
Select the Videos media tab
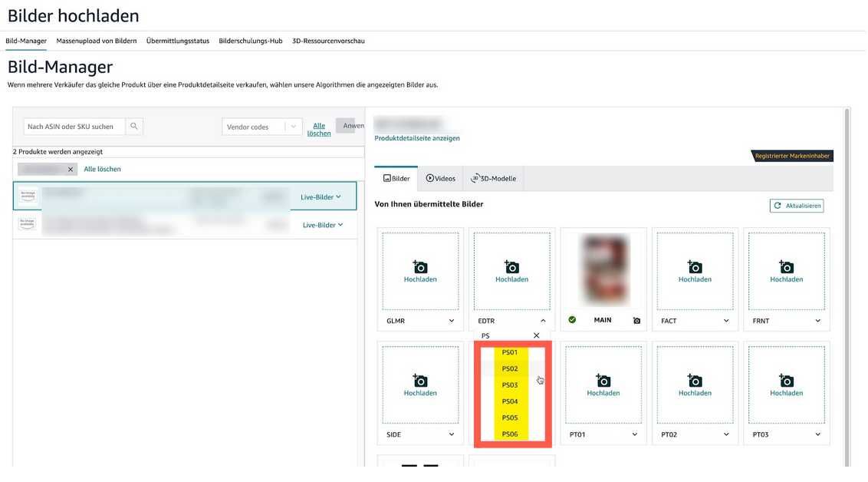441,178
